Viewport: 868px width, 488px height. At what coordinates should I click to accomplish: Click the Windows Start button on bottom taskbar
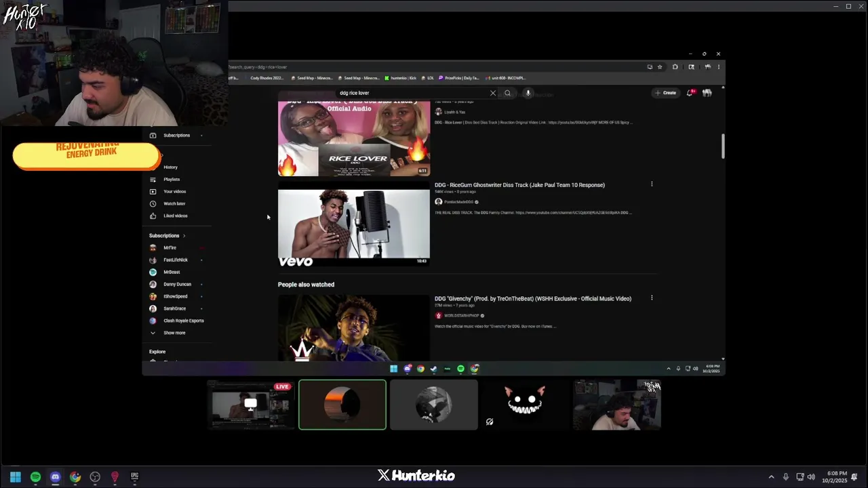click(15, 477)
